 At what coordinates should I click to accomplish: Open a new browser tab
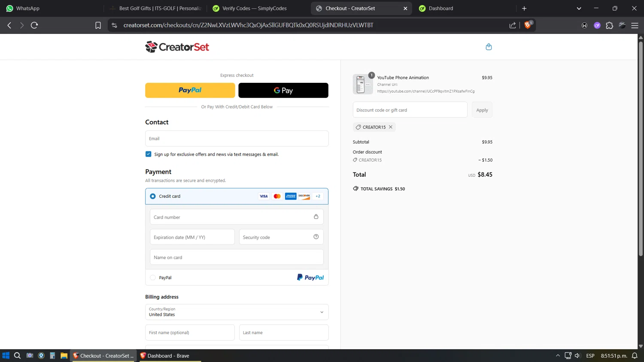(524, 8)
